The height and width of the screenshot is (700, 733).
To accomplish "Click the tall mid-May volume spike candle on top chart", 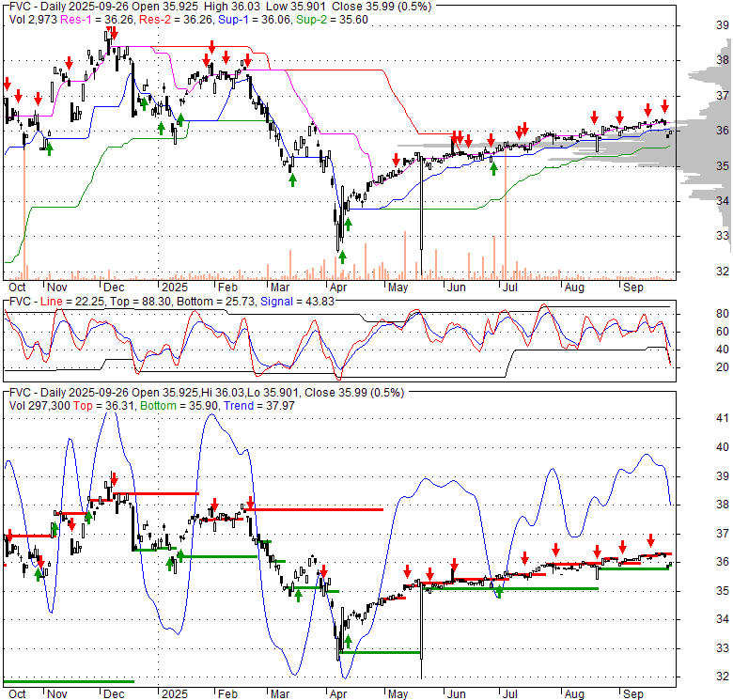I will point(421,212).
